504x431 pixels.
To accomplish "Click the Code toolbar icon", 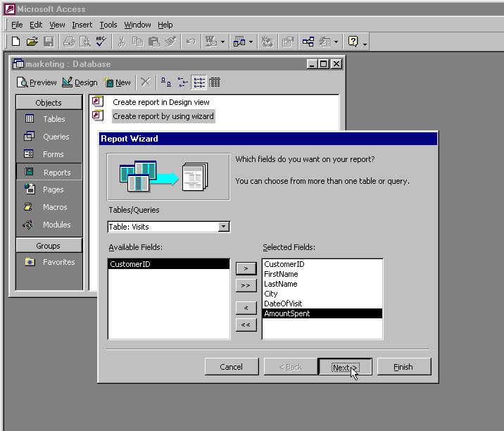I will [267, 42].
